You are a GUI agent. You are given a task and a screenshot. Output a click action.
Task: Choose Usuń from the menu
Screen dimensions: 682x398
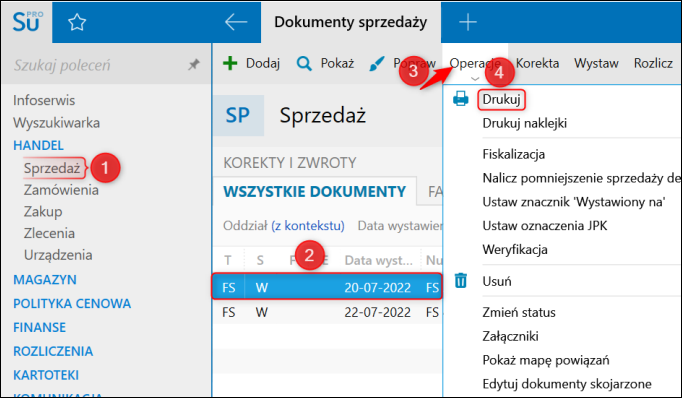tap(497, 281)
